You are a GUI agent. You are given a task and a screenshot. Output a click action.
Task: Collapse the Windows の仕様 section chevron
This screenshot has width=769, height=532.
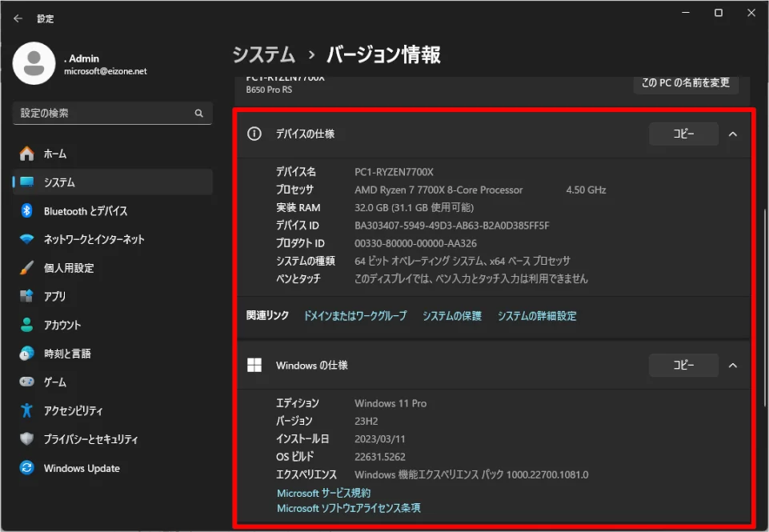[733, 366]
